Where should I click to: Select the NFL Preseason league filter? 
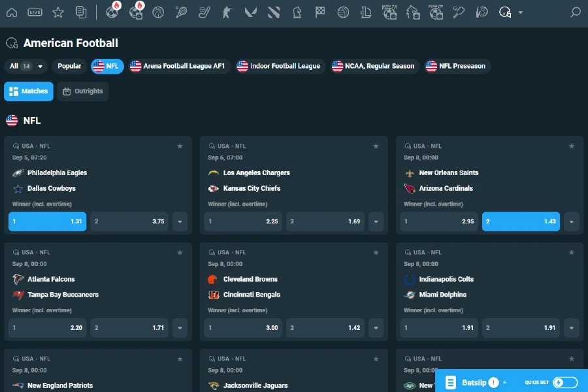point(456,66)
